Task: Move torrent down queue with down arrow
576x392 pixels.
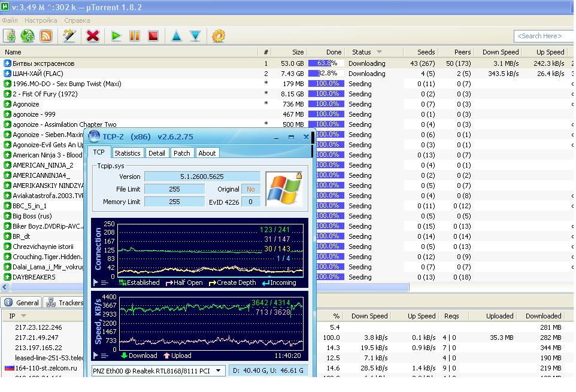Action: [x=195, y=36]
